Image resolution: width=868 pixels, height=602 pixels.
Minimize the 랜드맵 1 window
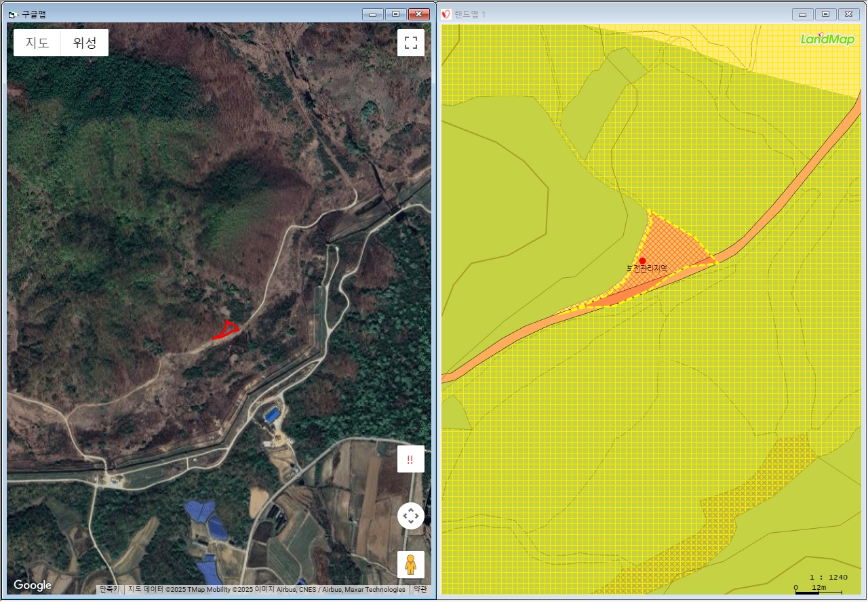[x=803, y=14]
